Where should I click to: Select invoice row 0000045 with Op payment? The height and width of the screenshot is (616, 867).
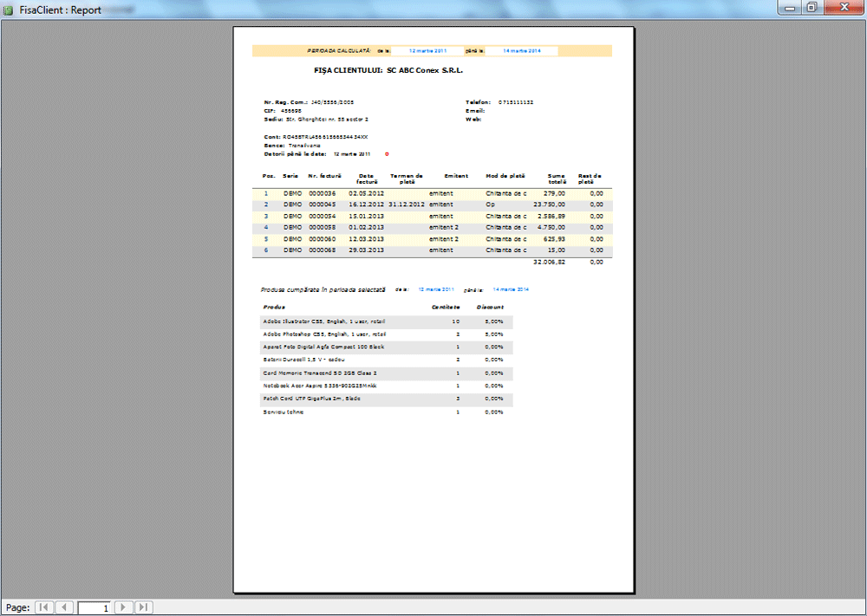point(322,204)
